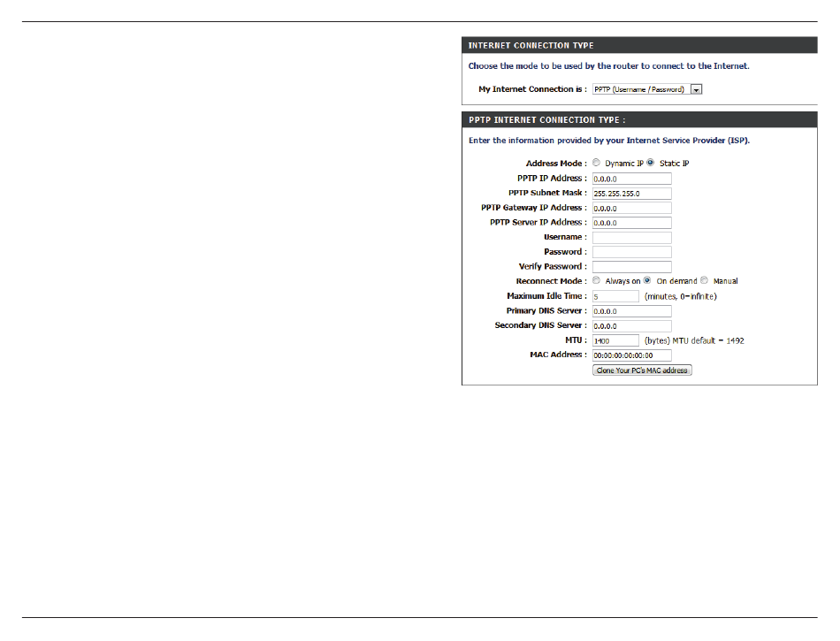Click the '(bytes) MTU default = 1492' text
This screenshot has height=641, width=840.
(x=694, y=340)
